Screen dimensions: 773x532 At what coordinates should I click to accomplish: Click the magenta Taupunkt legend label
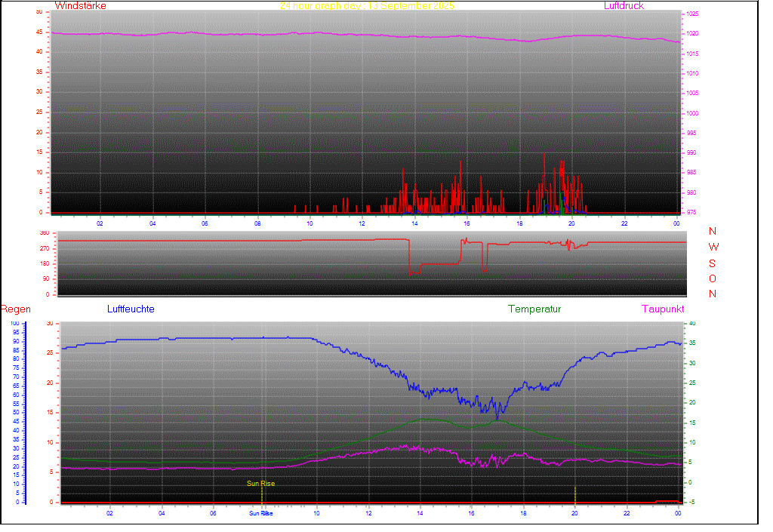coord(663,309)
